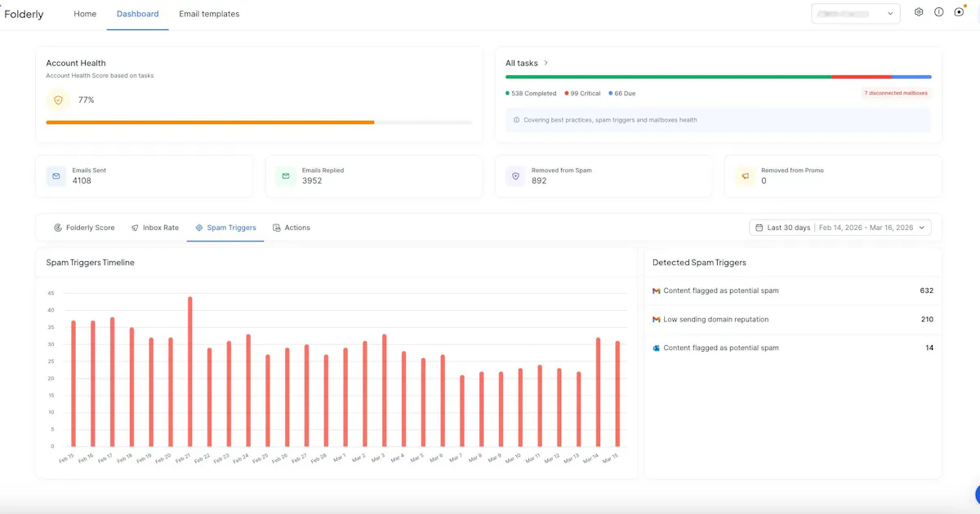This screenshot has height=514, width=980.
Task: Click the Emails Replied card
Action: click(373, 175)
